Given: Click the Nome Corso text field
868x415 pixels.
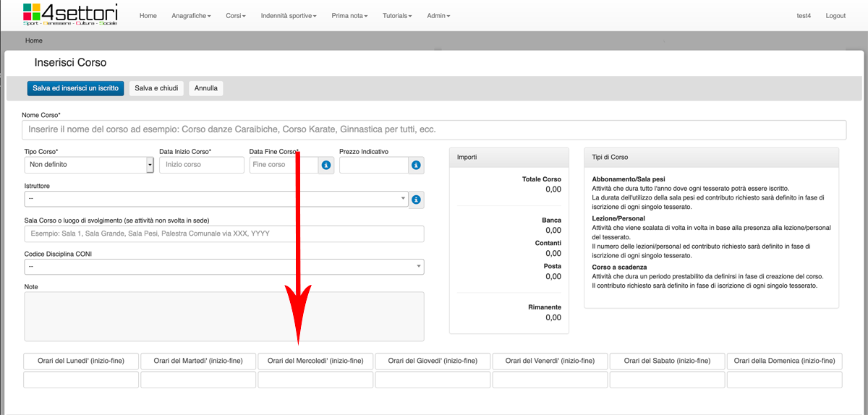Looking at the screenshot, I should point(434,130).
